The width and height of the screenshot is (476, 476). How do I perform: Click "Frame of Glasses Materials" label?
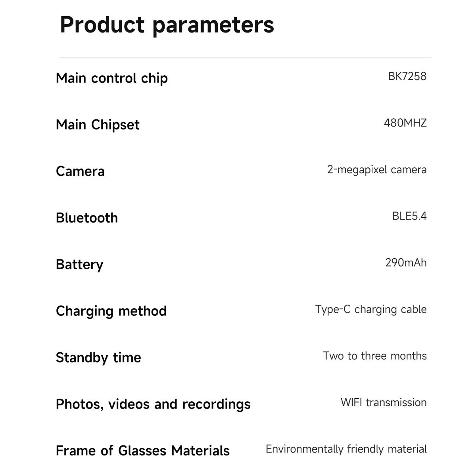click(143, 451)
